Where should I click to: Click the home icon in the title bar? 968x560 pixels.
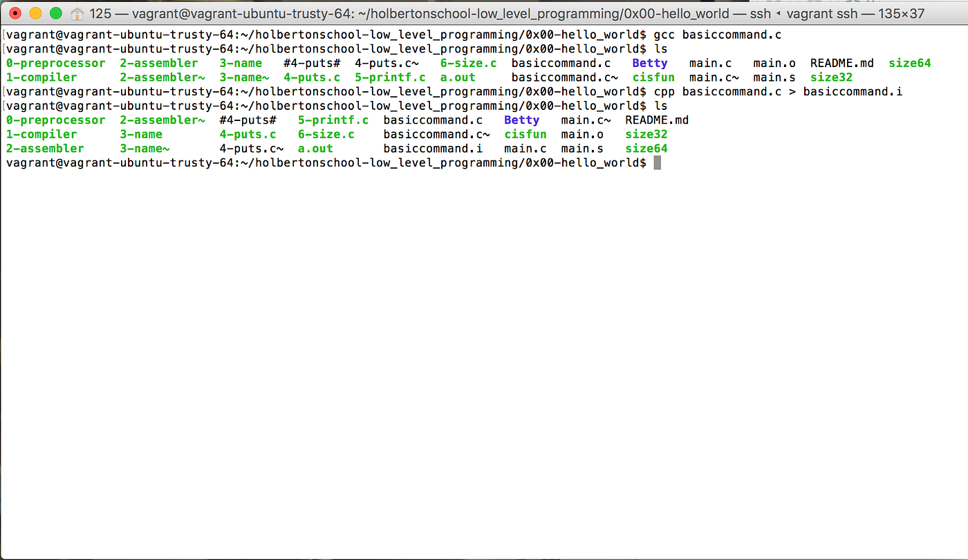[76, 12]
